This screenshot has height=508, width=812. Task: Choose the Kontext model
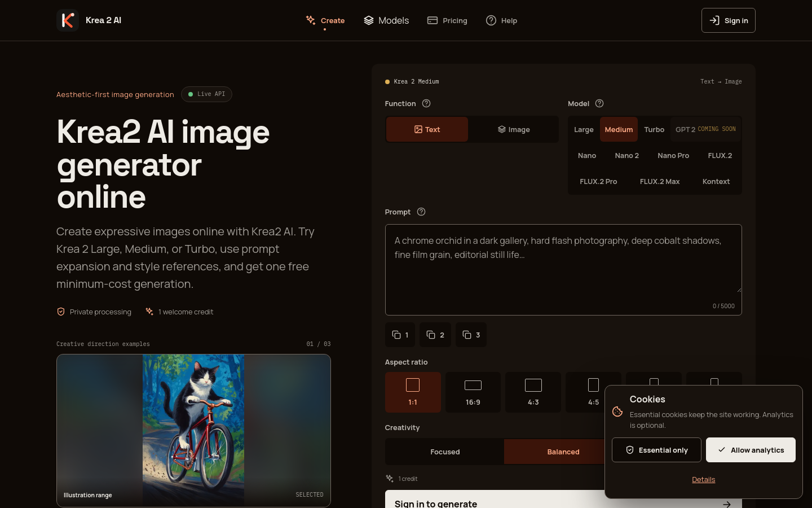pyautogui.click(x=716, y=181)
